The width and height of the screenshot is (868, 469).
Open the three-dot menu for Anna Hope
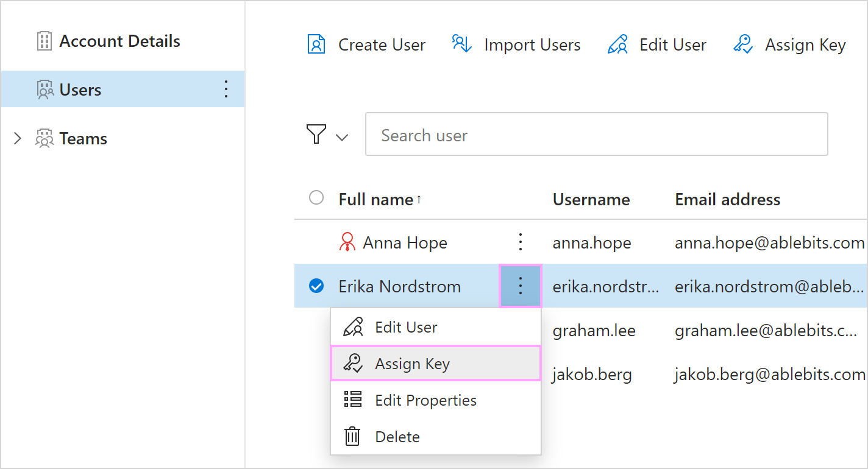click(x=521, y=242)
